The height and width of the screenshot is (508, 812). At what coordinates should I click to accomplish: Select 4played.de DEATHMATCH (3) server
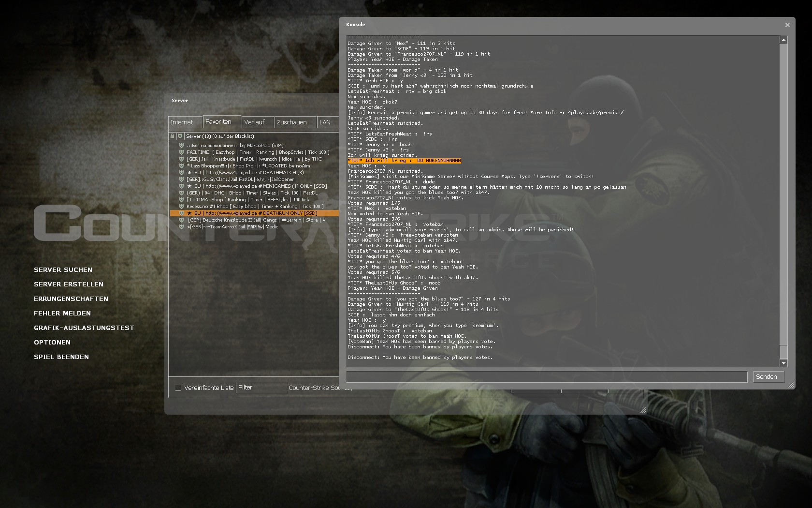[x=254, y=172]
